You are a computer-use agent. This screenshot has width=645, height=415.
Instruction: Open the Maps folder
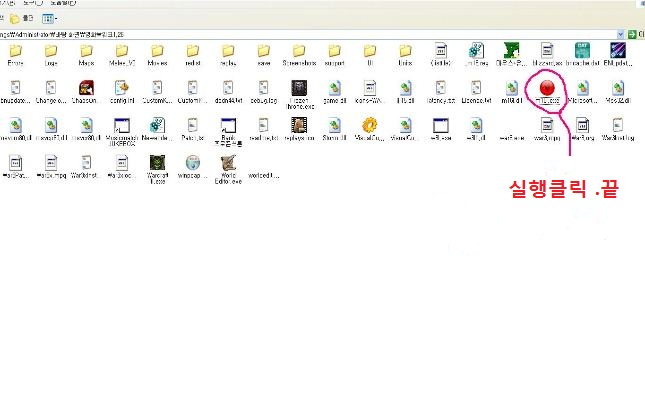pos(85,51)
